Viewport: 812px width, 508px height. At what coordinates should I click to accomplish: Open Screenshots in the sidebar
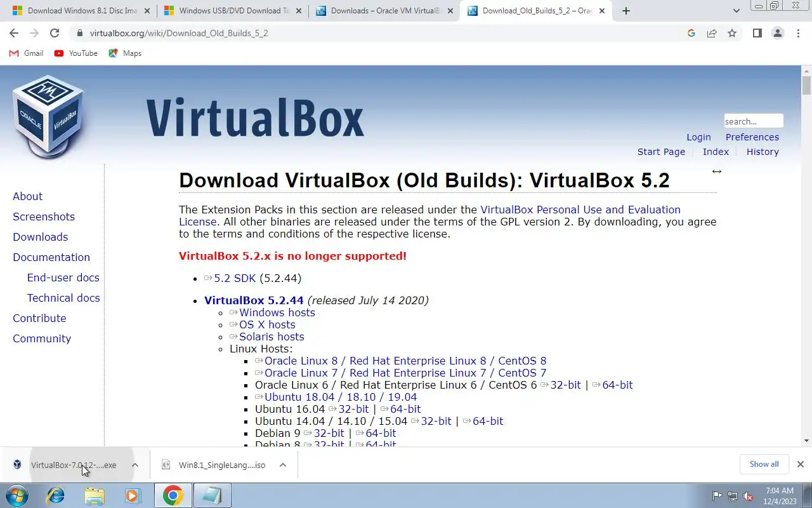(x=44, y=217)
